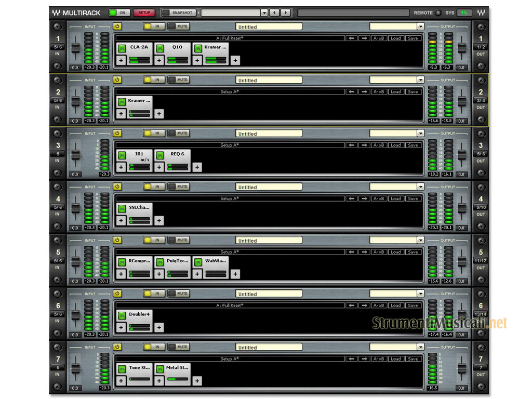Add a plugin after Kramer in rack 2
Image resolution: width=532 pixels, height=399 pixels.
159,114
